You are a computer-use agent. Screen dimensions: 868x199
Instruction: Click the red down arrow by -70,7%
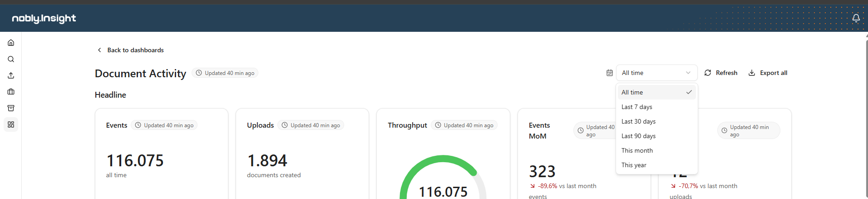(673, 186)
